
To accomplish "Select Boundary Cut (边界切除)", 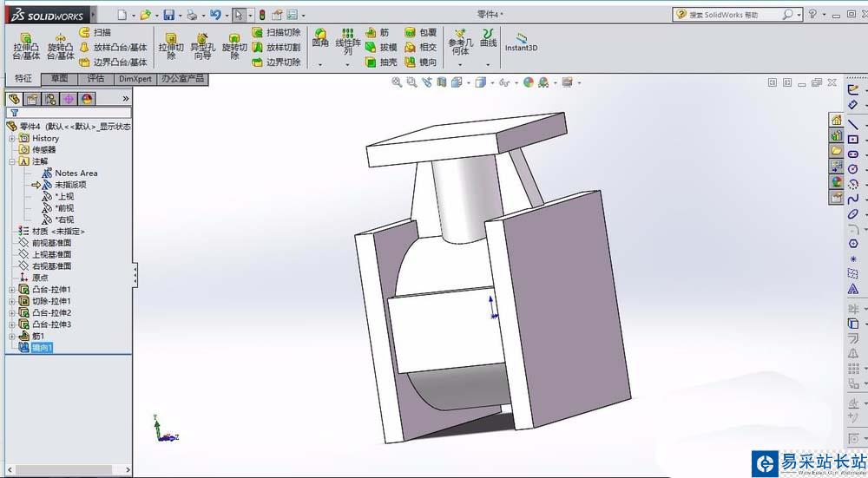I will (x=276, y=62).
